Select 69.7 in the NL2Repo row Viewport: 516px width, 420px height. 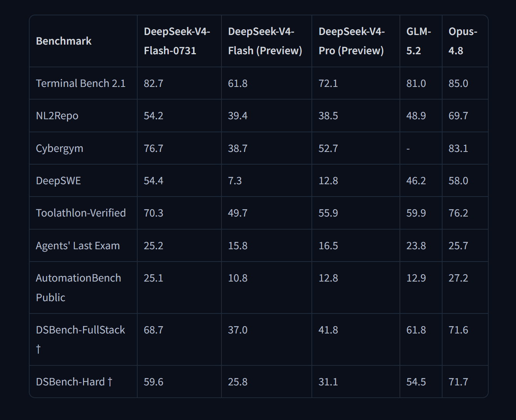click(458, 116)
